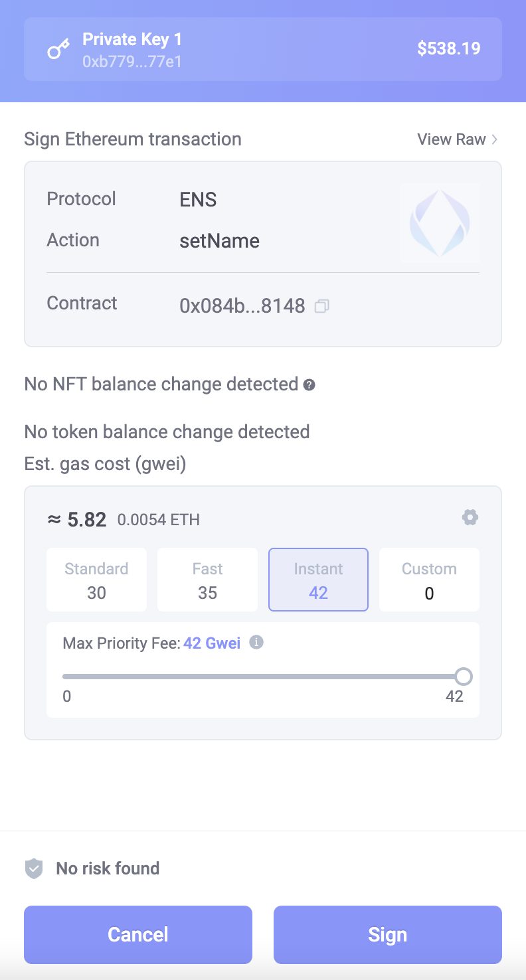Click the key icon beside Private Key 1
The image size is (526, 980).
pyautogui.click(x=58, y=50)
